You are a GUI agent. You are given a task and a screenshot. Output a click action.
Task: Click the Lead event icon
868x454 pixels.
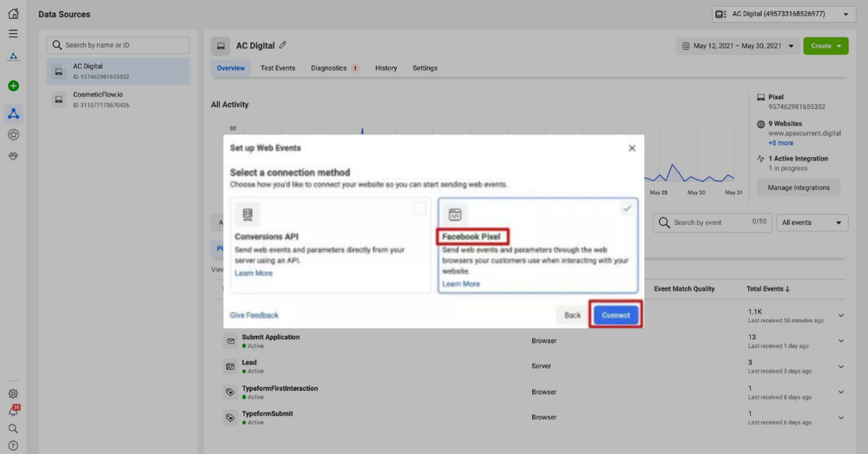pos(230,366)
